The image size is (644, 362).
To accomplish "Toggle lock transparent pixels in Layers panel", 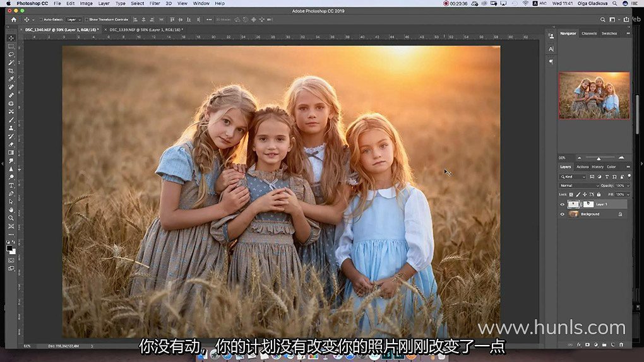I will pos(571,194).
